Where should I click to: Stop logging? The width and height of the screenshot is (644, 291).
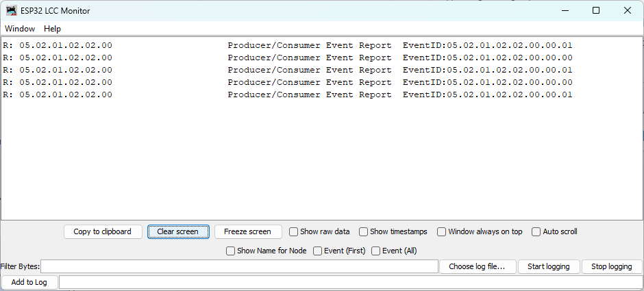coord(612,266)
